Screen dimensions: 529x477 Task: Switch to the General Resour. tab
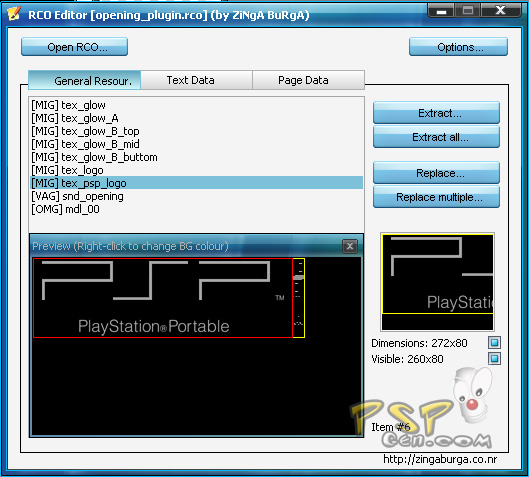tap(85, 80)
